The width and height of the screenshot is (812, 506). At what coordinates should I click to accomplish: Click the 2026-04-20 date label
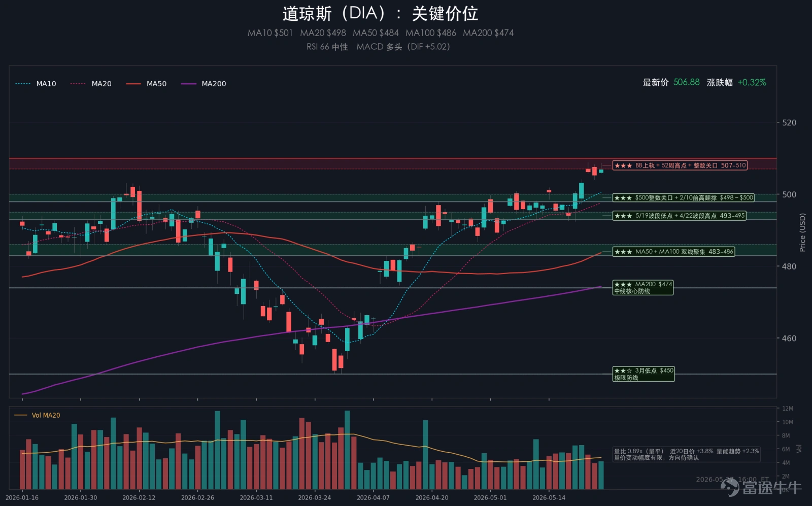pyautogui.click(x=432, y=498)
